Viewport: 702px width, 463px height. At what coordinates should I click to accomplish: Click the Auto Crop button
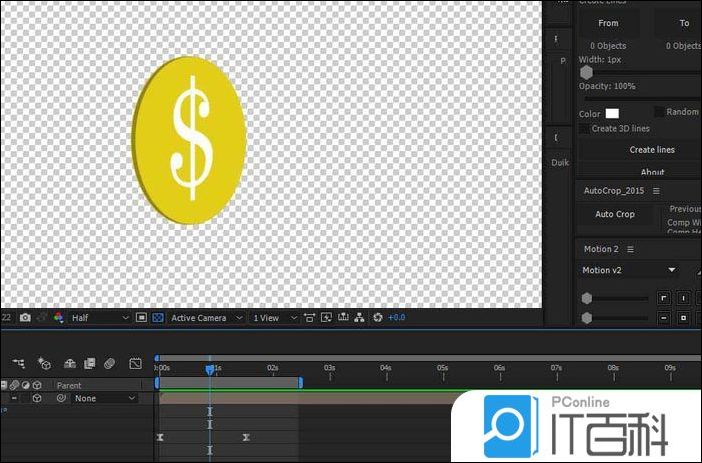pyautogui.click(x=615, y=214)
